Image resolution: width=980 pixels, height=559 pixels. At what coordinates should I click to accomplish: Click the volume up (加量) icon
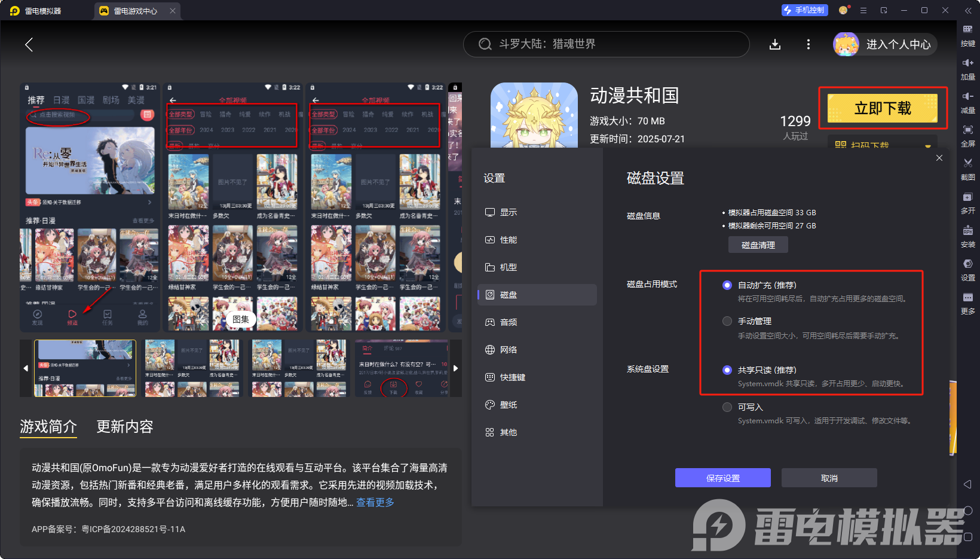point(968,69)
